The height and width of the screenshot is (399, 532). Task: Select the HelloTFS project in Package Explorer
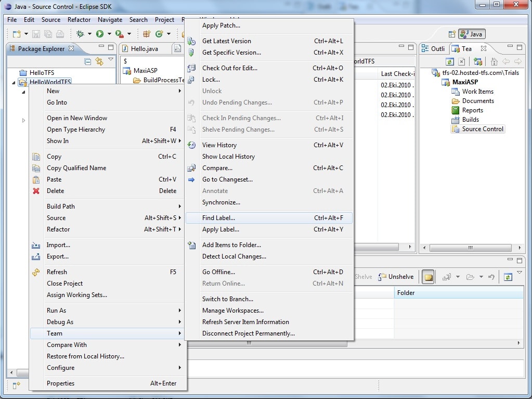coord(36,73)
